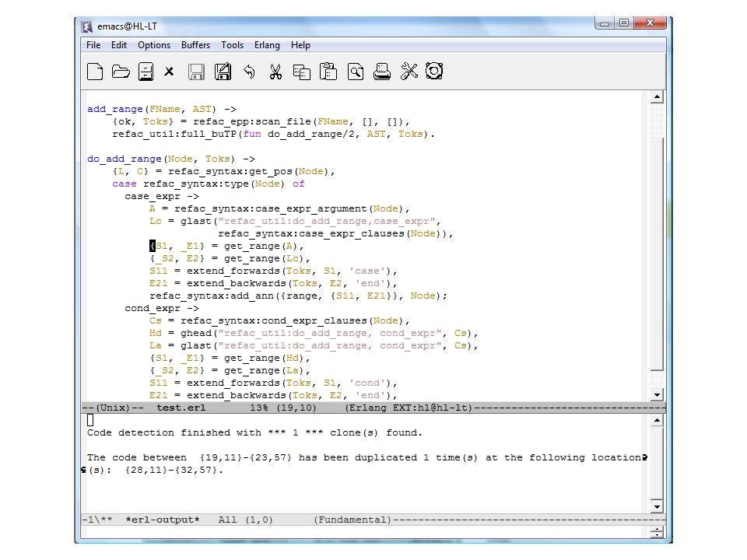Open the Tools menu
Image resolution: width=747 pixels, height=560 pixels.
coord(232,45)
